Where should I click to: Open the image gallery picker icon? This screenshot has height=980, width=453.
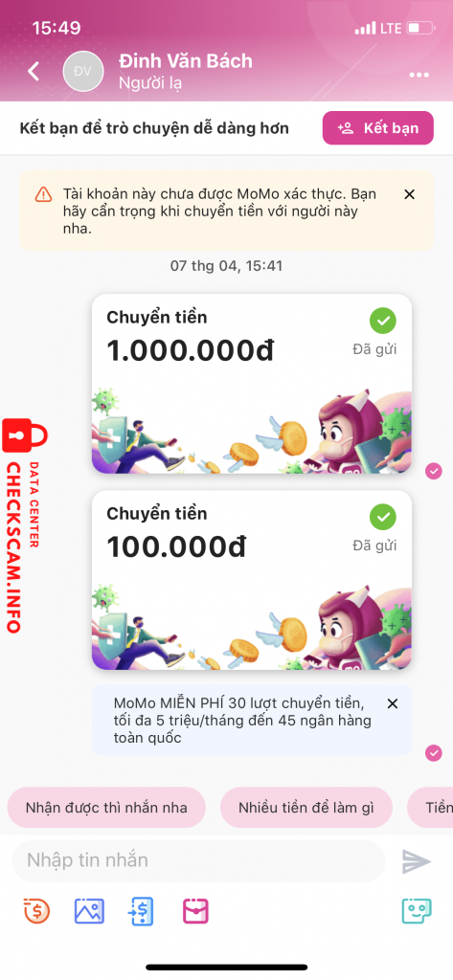click(x=89, y=911)
